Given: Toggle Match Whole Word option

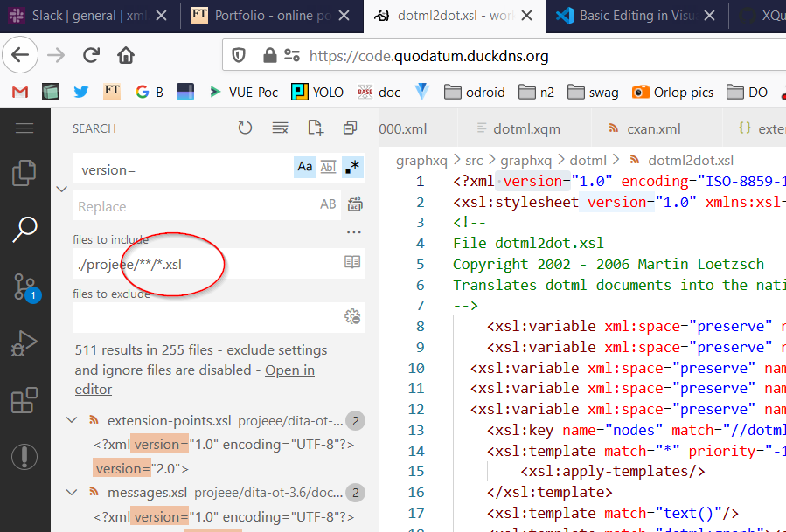Looking at the screenshot, I should pos(328,167).
